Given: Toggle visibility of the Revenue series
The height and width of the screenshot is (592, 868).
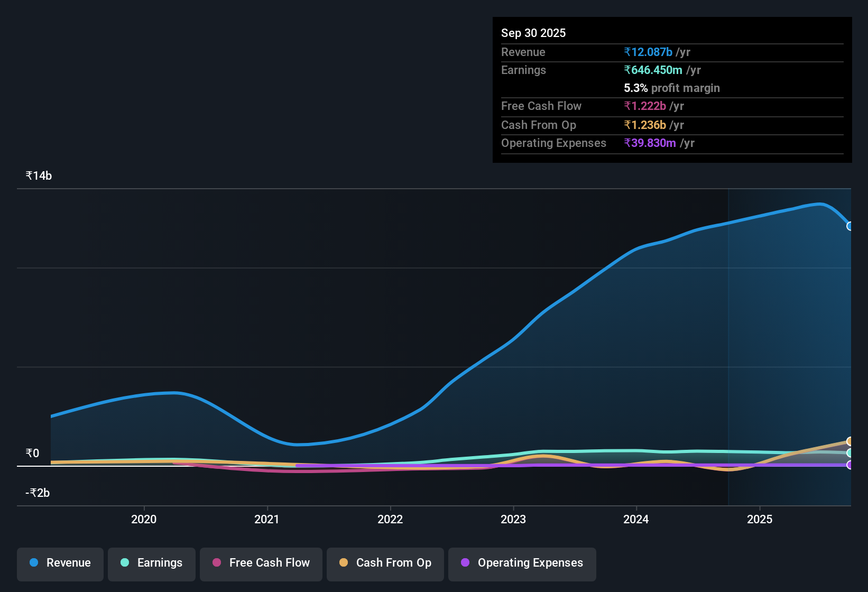Looking at the screenshot, I should click(x=60, y=563).
